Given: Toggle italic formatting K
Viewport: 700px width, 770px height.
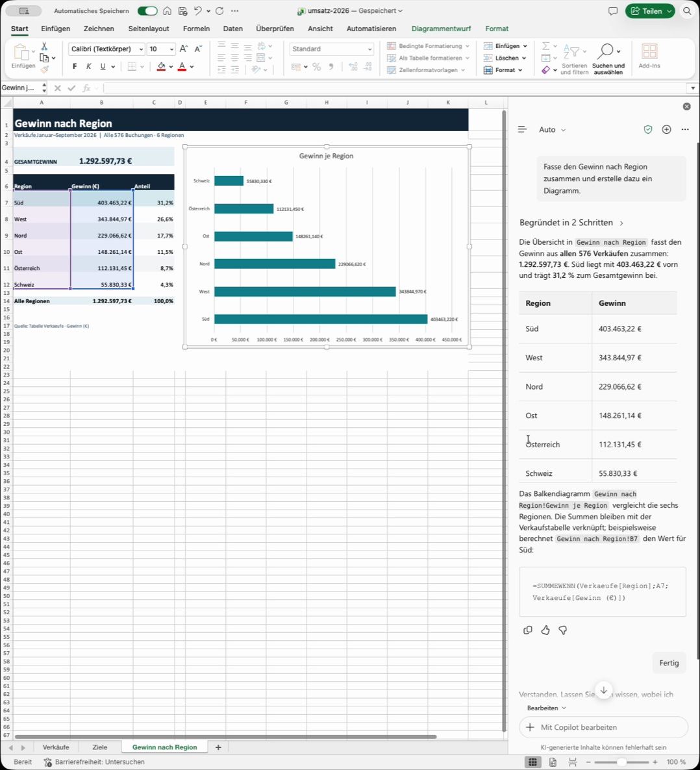Looking at the screenshot, I should tap(89, 66).
